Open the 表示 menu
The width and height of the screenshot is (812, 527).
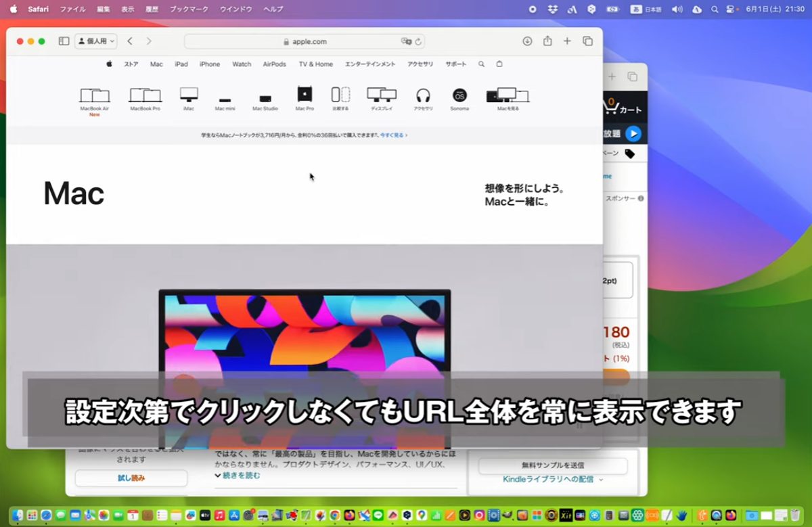click(128, 9)
